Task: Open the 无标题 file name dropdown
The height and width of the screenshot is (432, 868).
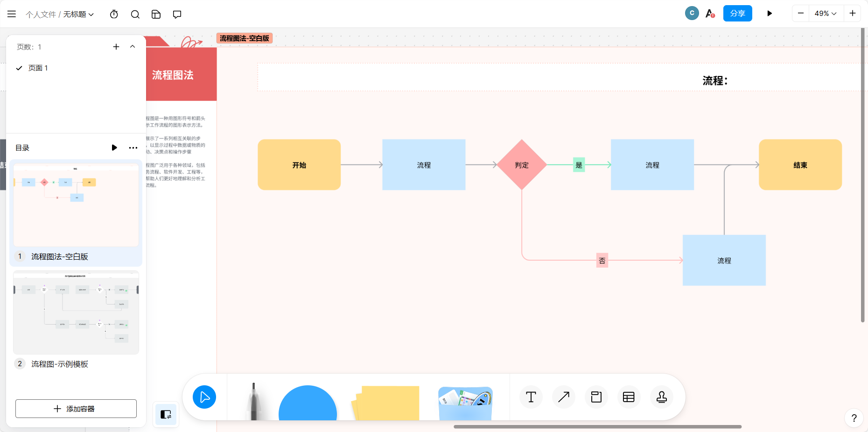Action: tap(78, 14)
